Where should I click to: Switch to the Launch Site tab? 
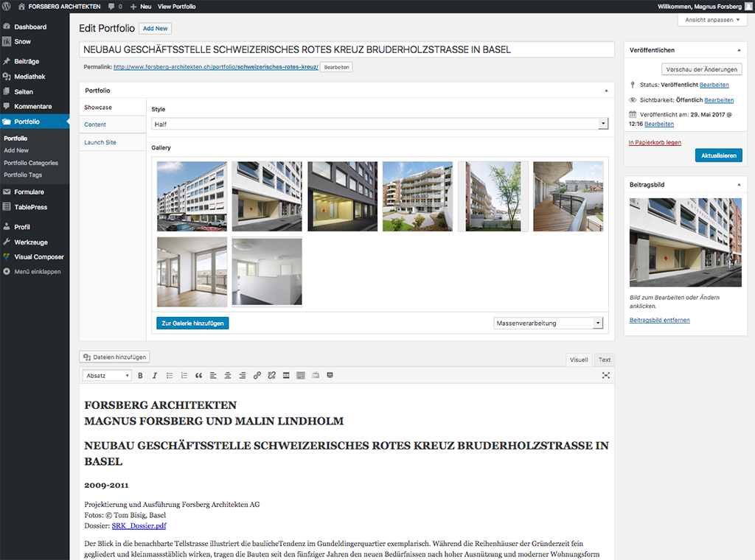click(100, 142)
